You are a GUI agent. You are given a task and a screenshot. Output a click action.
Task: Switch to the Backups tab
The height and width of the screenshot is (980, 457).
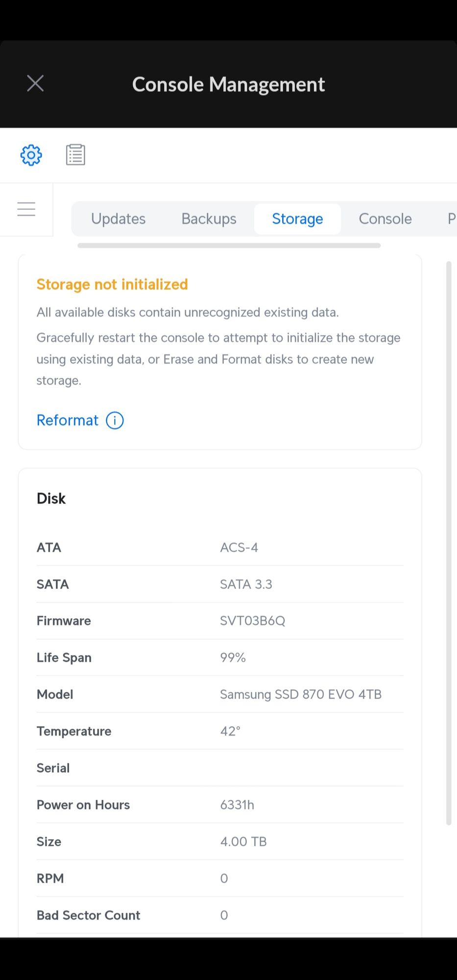click(x=209, y=219)
